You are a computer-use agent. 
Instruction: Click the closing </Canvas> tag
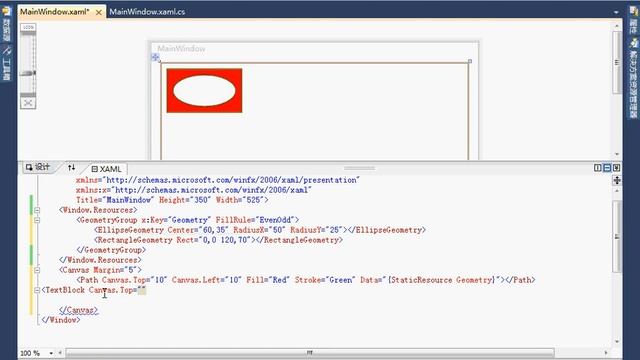point(78,310)
